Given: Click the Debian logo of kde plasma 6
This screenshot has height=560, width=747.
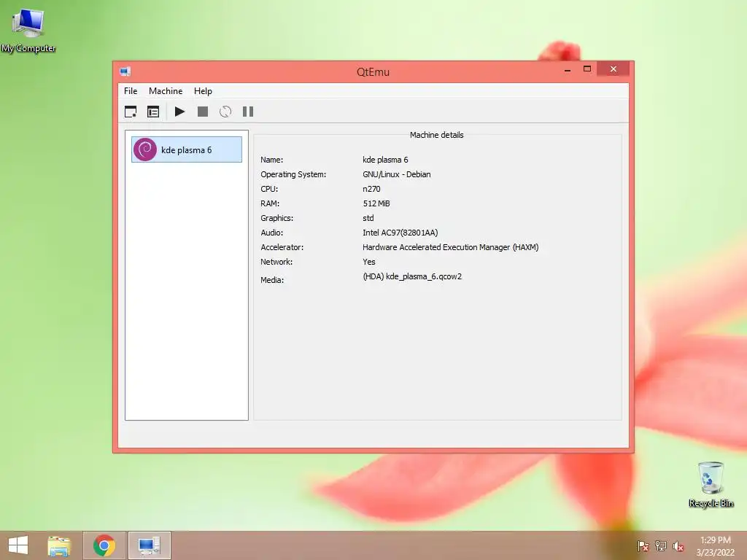Looking at the screenshot, I should pyautogui.click(x=145, y=149).
